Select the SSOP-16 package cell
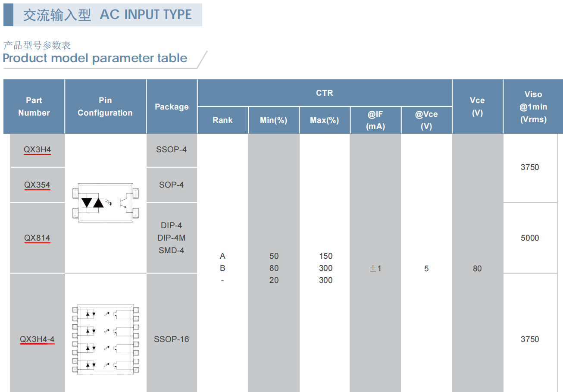 pyautogui.click(x=172, y=333)
